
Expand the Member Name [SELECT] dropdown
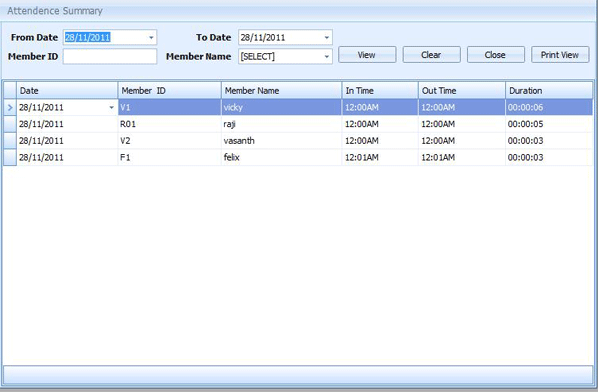(x=326, y=56)
